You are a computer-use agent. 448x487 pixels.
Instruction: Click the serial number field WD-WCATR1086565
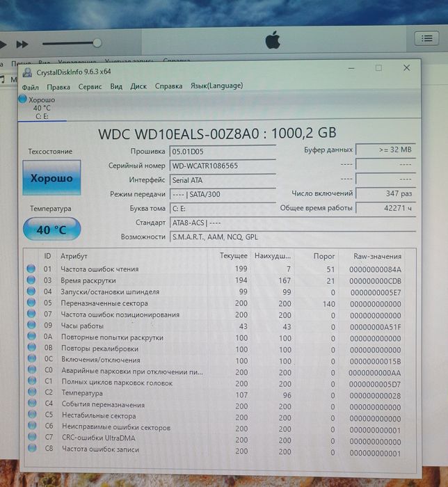coord(223,166)
